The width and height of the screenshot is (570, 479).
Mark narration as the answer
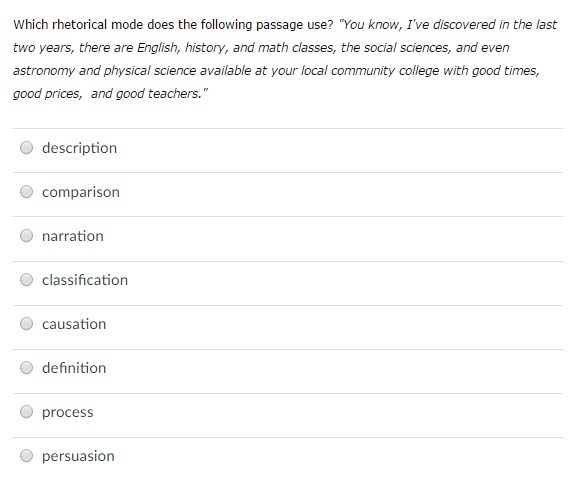(26, 236)
